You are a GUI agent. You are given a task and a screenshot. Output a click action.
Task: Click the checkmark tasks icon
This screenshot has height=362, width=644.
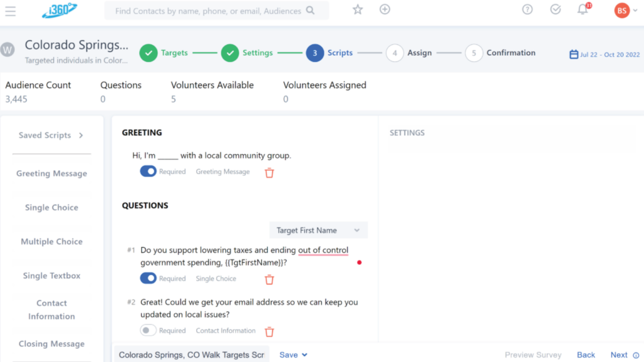click(555, 10)
